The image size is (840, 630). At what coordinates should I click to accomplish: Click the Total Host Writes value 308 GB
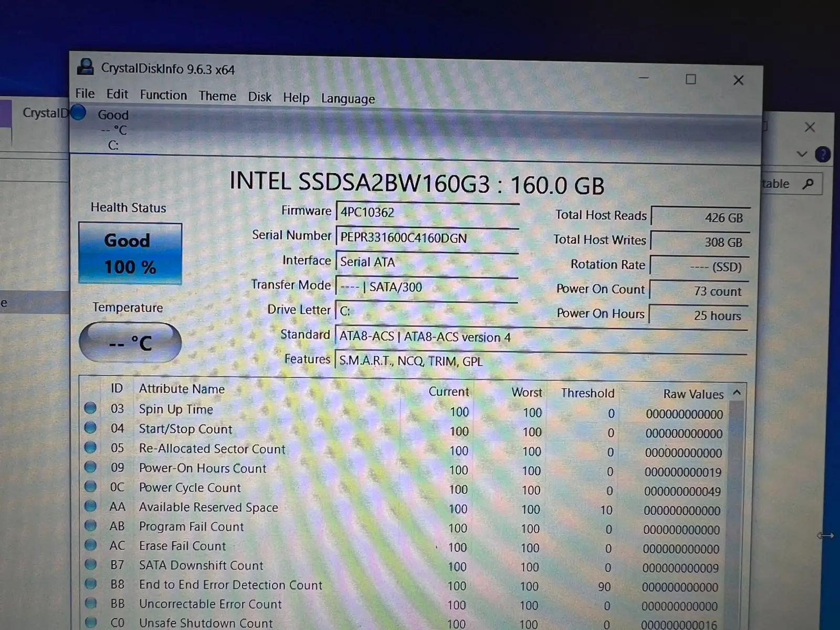coord(700,242)
